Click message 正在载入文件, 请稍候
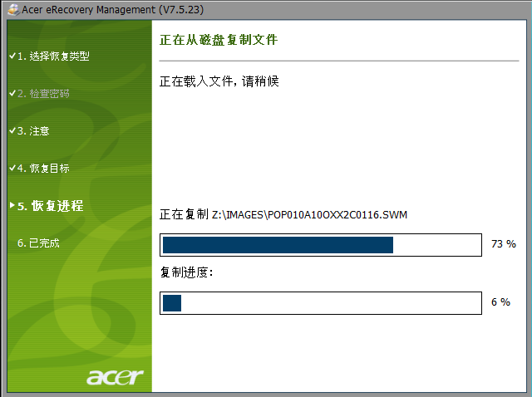Screen dimensions: 532x397 219,81
